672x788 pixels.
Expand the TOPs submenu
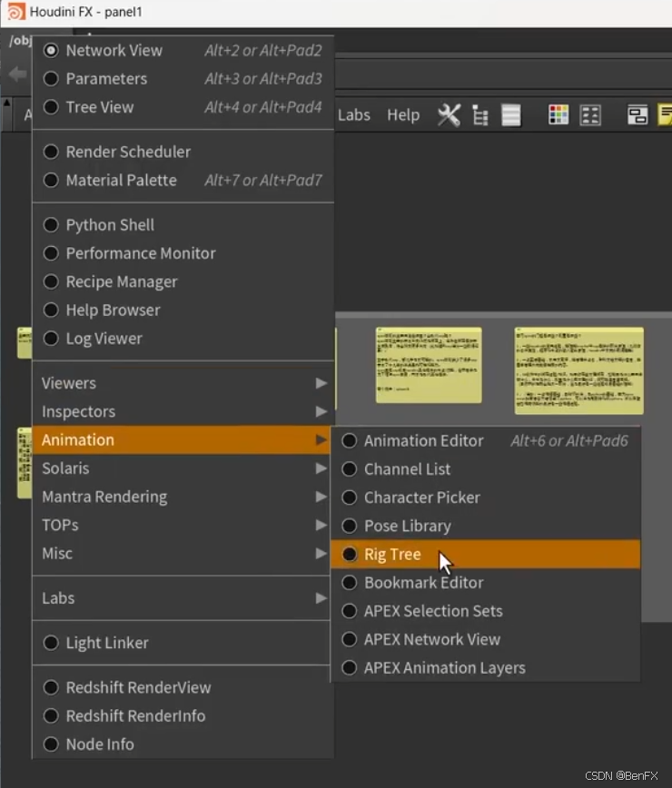click(183, 525)
